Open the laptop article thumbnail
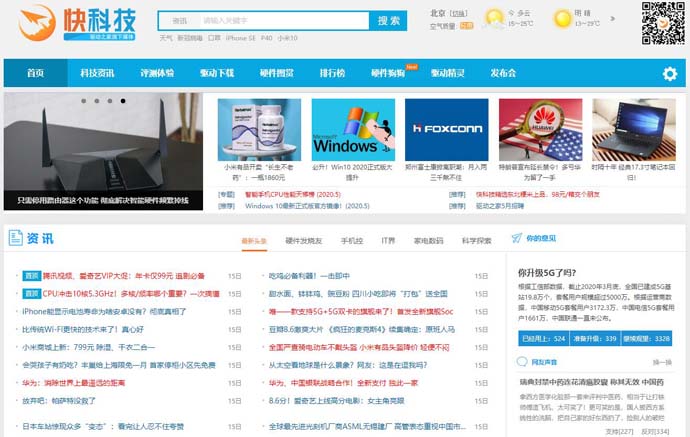 pyautogui.click(x=634, y=129)
